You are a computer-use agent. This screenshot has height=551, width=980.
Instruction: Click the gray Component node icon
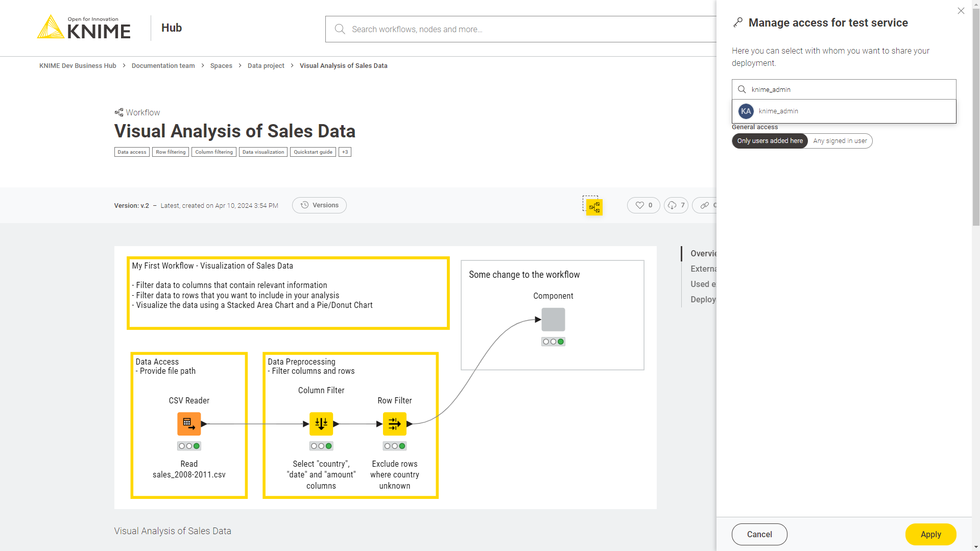(x=553, y=320)
